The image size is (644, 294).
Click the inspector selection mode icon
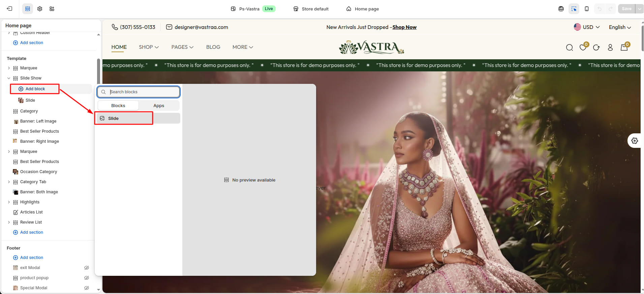574,9
